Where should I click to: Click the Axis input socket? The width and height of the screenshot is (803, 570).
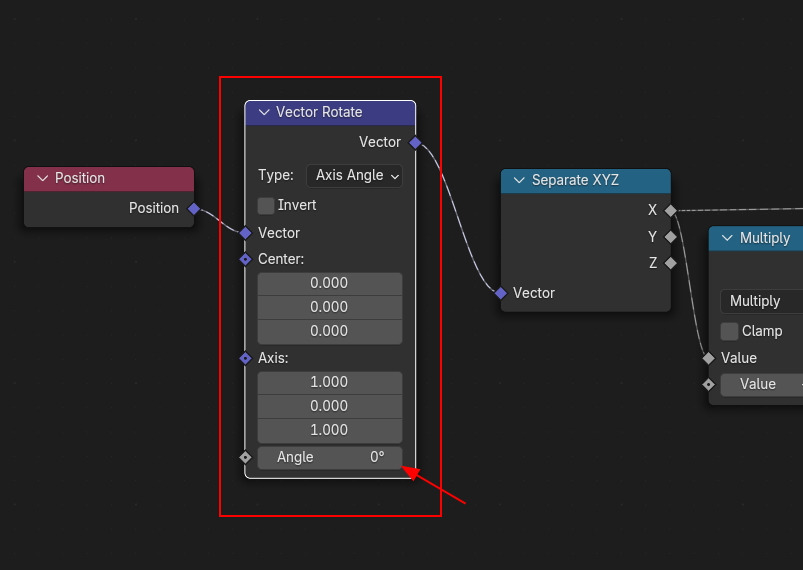tap(246, 358)
